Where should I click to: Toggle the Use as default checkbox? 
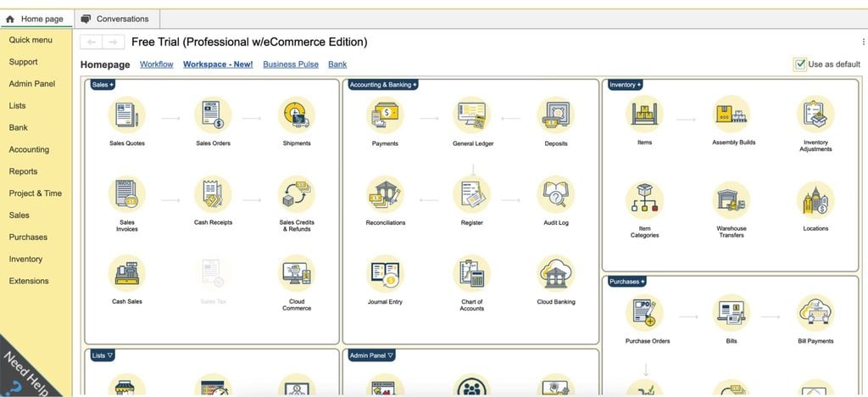[x=800, y=64]
